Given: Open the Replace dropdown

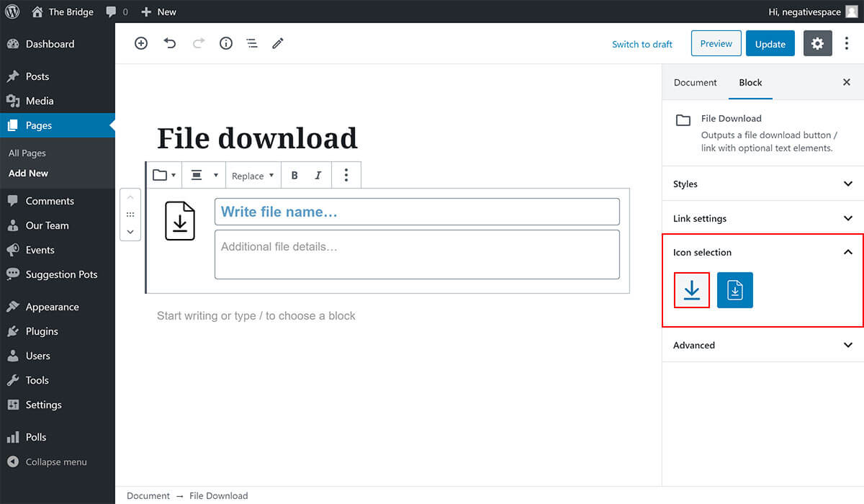Looking at the screenshot, I should (x=253, y=176).
